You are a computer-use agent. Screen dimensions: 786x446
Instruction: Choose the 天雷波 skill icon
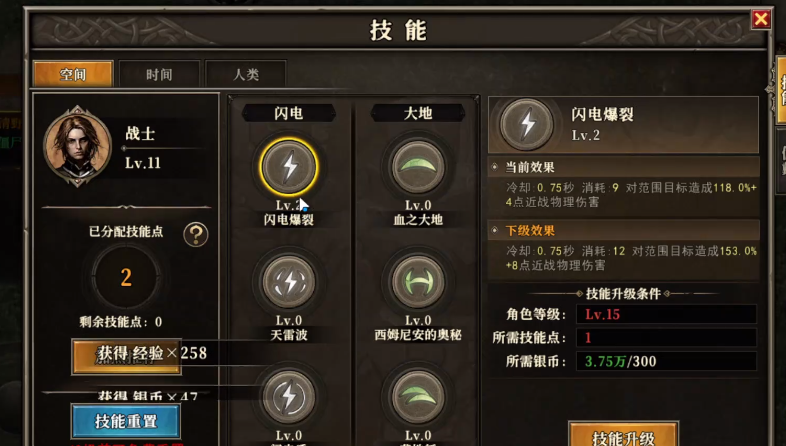pos(289,282)
